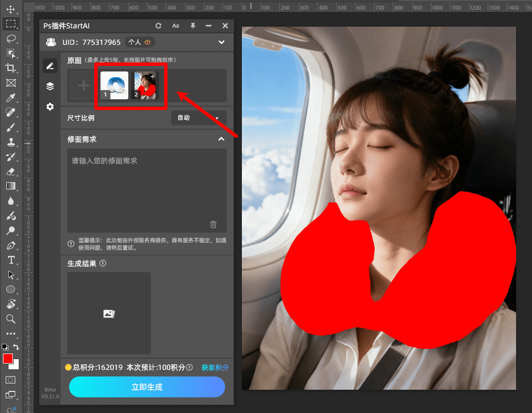Viewport: 532px width, 413px height.
Task: Click the red foreground color swatch
Action: pos(8,359)
